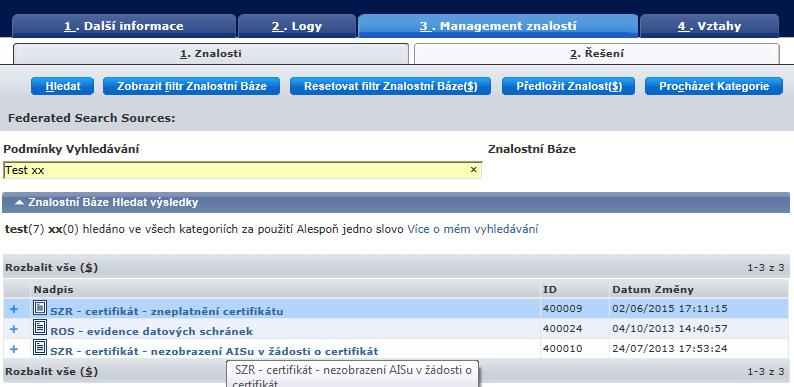Image resolution: width=794 pixels, height=387 pixels.
Task: Select ID cell 400010
Action: pyautogui.click(x=562, y=349)
